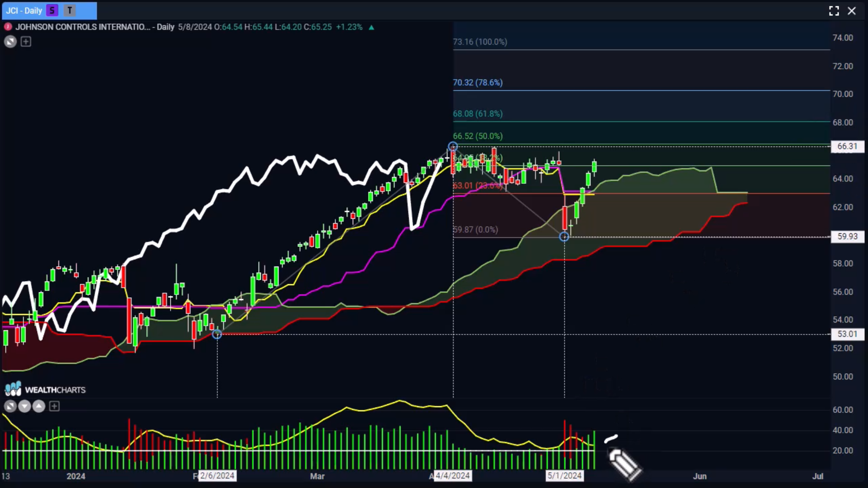Screen dimensions: 868x488
Task: Close the chart window with X
Action: pyautogui.click(x=852, y=11)
